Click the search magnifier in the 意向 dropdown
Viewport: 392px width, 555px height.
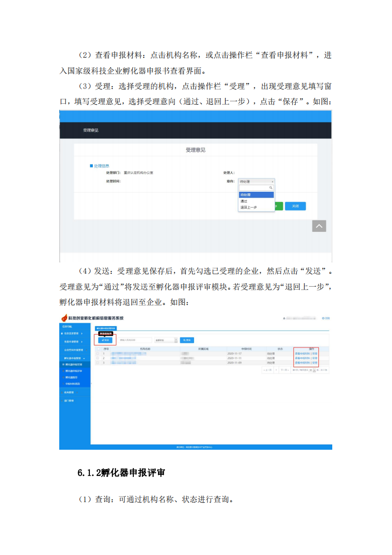pyautogui.click(x=271, y=188)
